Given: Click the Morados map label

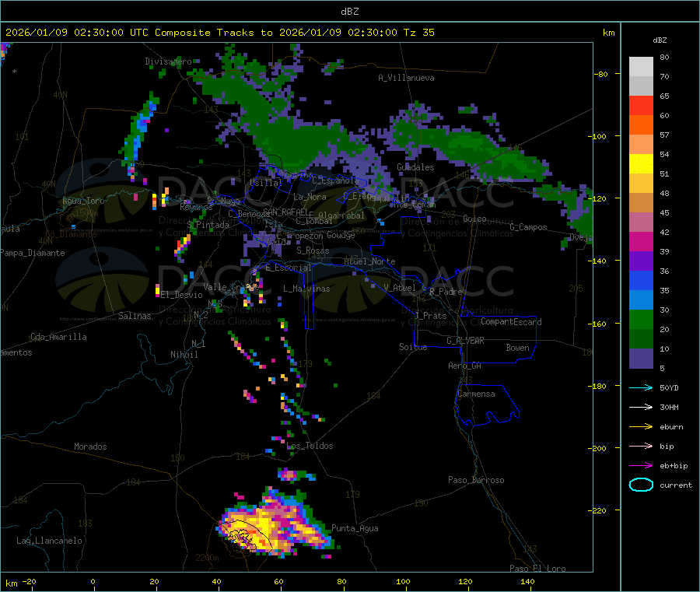Looking at the screenshot, I should [x=90, y=447].
